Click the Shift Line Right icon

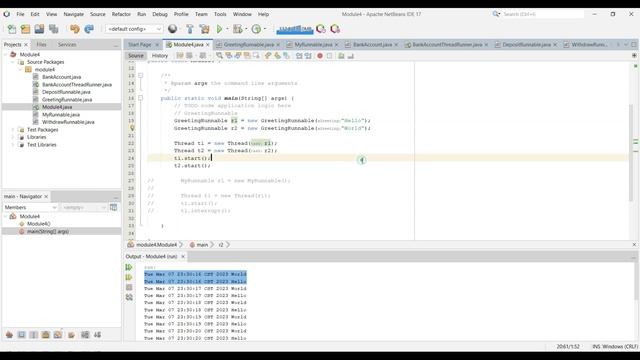pyautogui.click(x=308, y=56)
